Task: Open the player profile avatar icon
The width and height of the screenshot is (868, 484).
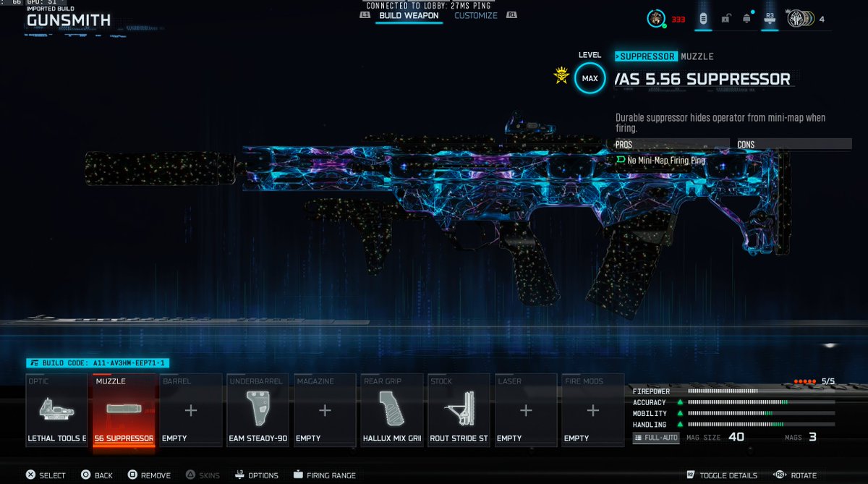Action: (656, 19)
